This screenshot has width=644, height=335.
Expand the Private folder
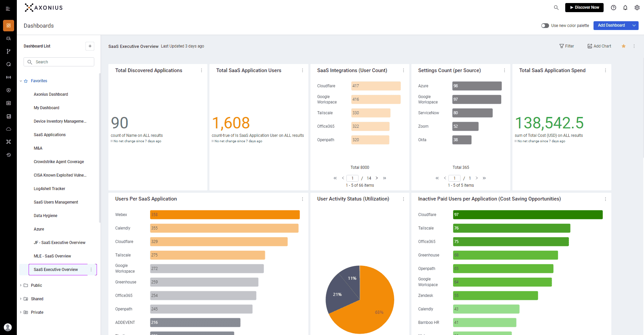click(x=21, y=312)
